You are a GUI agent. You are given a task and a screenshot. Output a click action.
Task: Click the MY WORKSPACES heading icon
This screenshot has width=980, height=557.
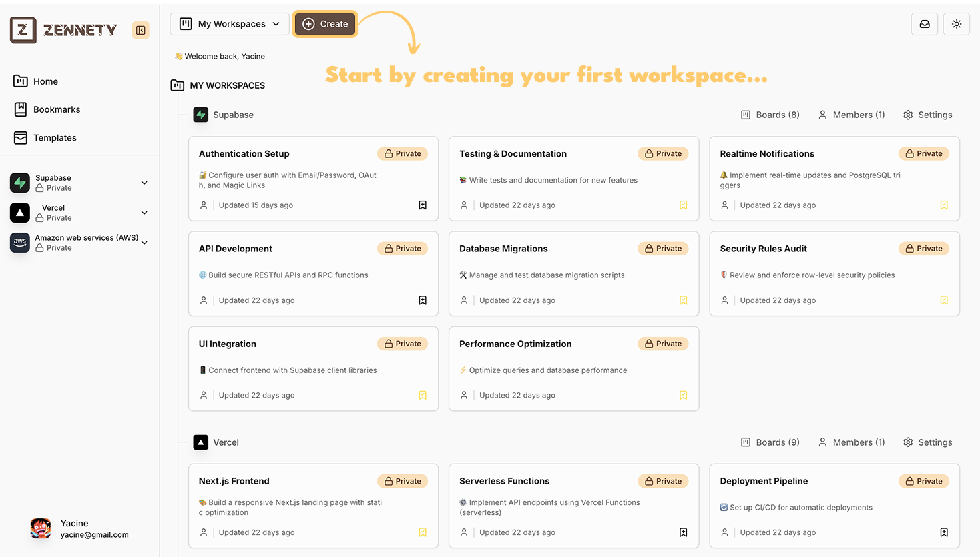[178, 85]
